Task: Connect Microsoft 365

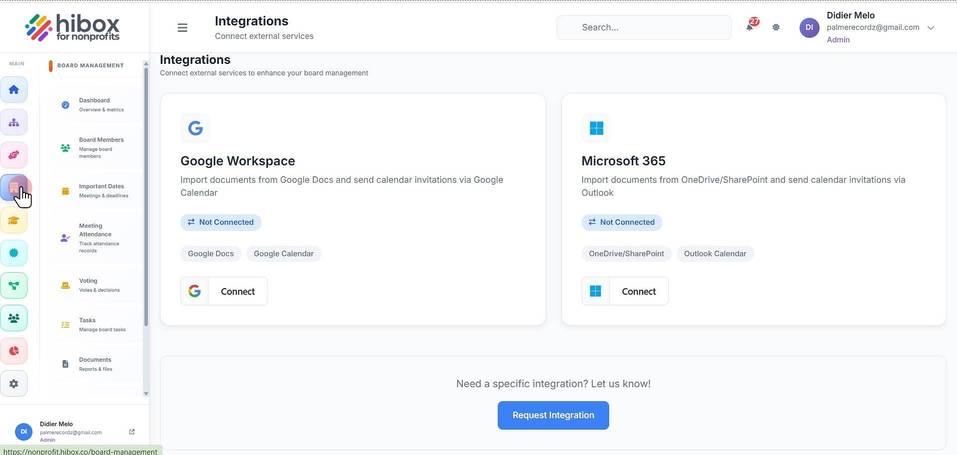Action: pos(625,291)
